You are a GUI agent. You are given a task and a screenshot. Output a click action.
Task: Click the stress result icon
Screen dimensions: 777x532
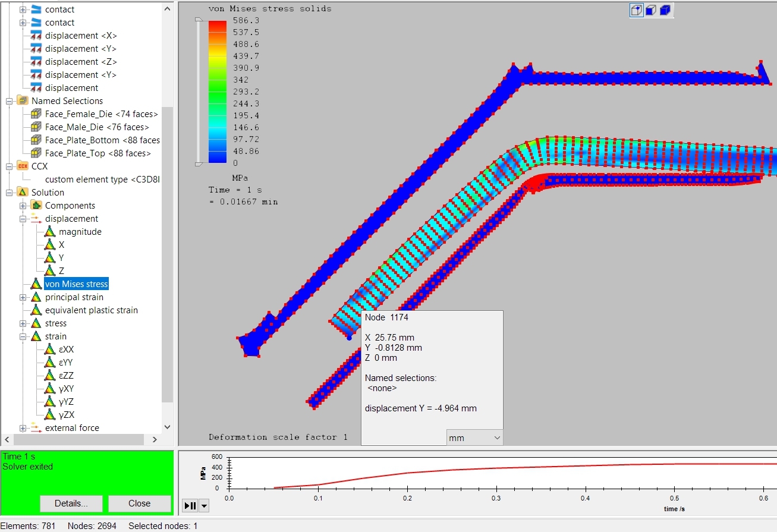(36, 323)
